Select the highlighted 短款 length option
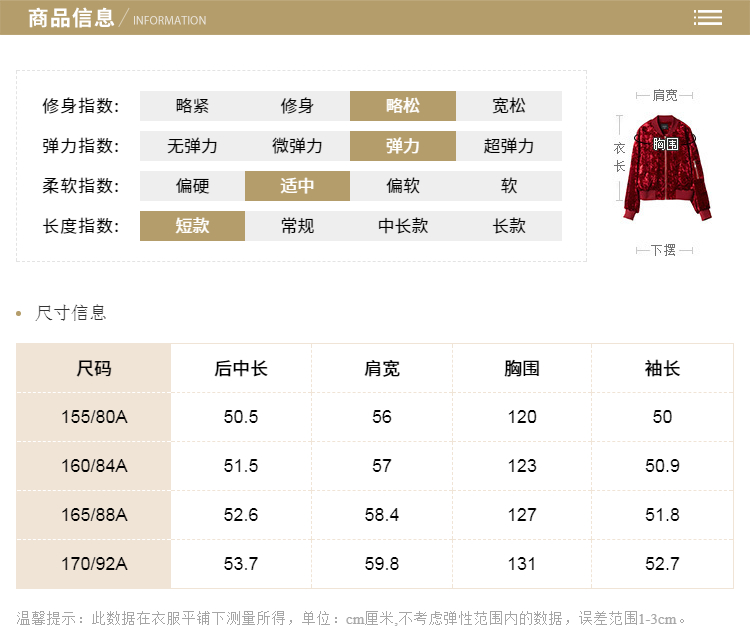Viewport: 750px width, 628px height. tap(192, 226)
